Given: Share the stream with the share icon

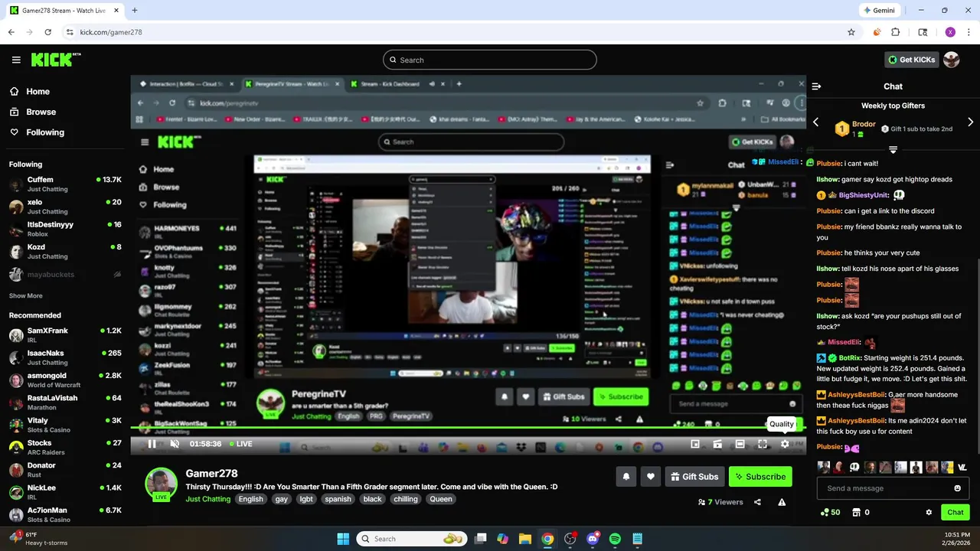Looking at the screenshot, I should (x=757, y=502).
